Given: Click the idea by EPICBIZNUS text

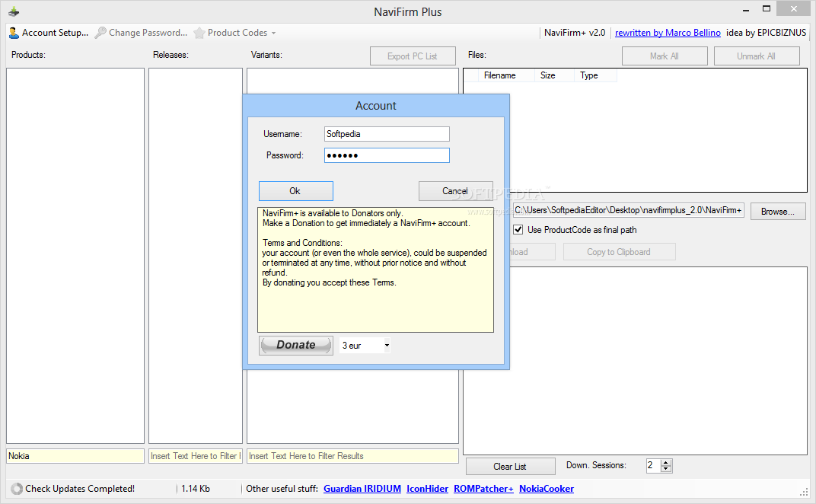Looking at the screenshot, I should coord(766,33).
